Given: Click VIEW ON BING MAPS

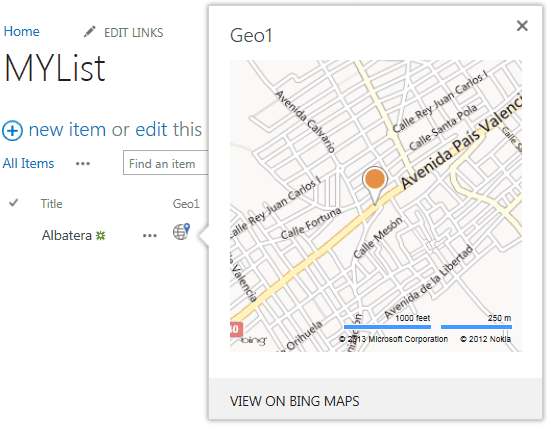Looking at the screenshot, I should click(x=294, y=401).
